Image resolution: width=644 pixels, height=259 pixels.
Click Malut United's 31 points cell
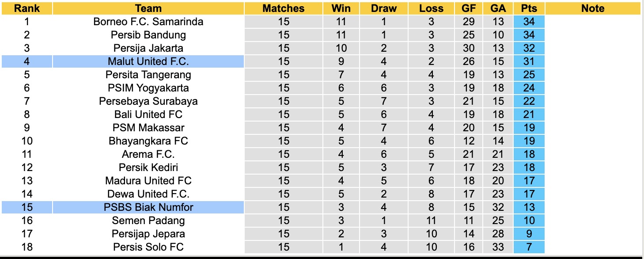pos(529,61)
